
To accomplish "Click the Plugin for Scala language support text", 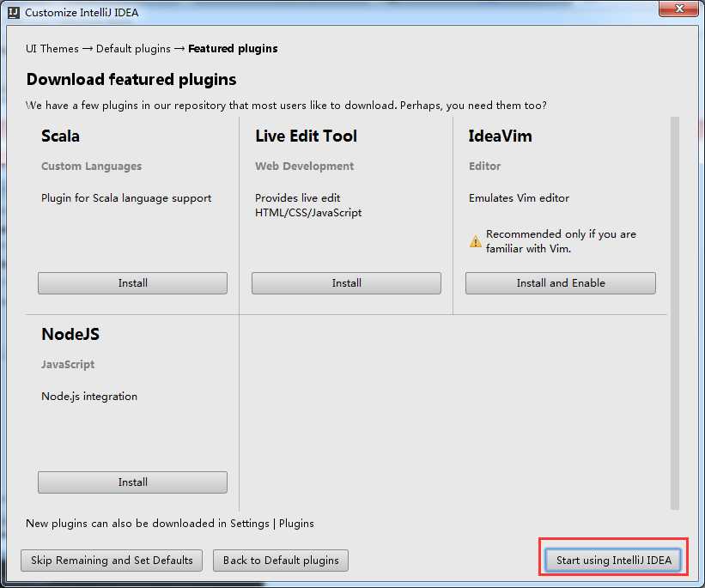I will click(x=126, y=198).
